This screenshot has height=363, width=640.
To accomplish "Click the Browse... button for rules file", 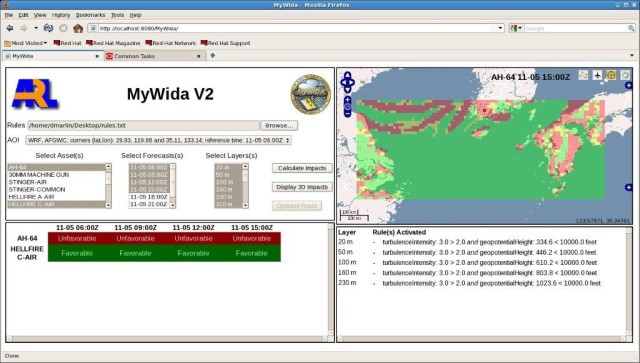I will pyautogui.click(x=279, y=125).
